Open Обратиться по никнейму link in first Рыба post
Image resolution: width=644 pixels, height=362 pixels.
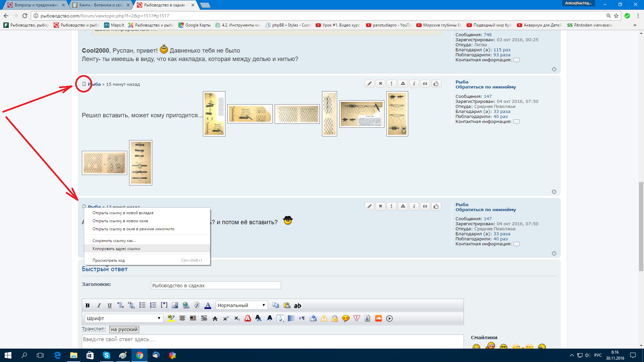pyautogui.click(x=485, y=87)
